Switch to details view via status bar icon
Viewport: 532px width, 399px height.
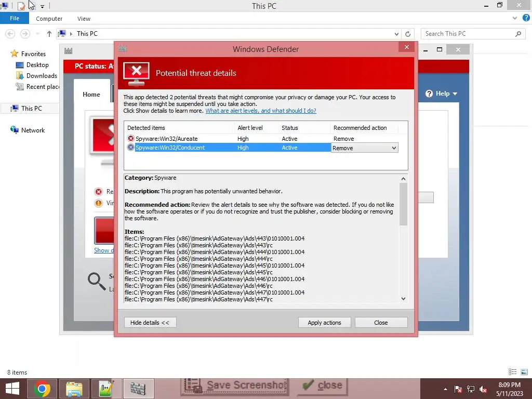tap(512, 372)
